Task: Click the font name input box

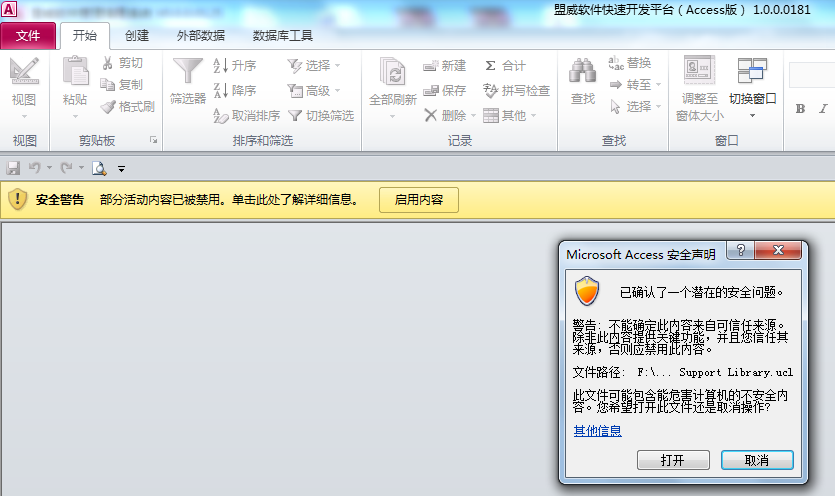Action: [x=812, y=75]
